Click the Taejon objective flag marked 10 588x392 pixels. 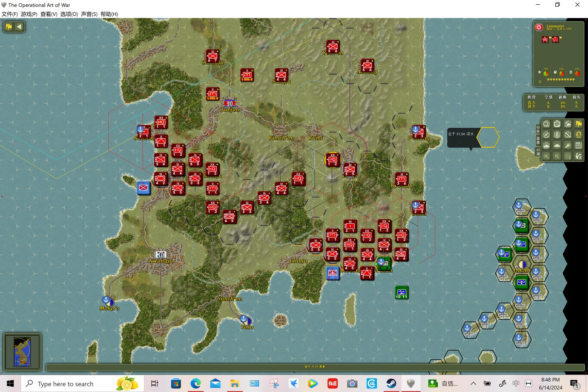pyautogui.click(x=230, y=104)
